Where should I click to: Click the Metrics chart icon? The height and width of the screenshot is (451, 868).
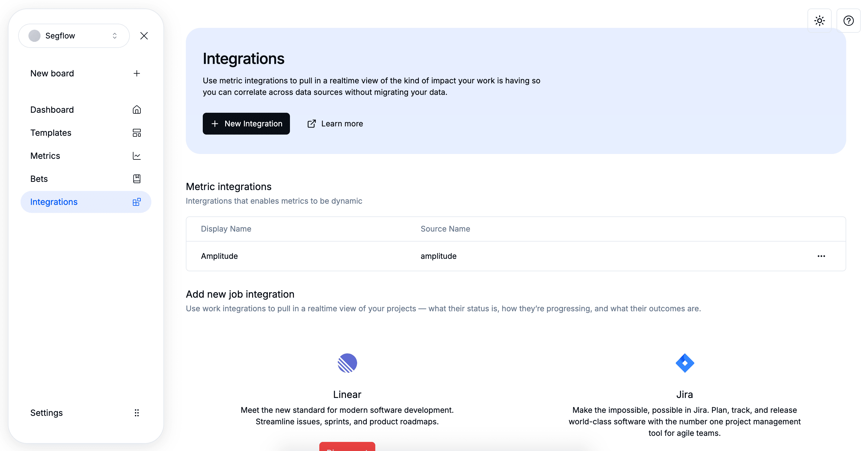point(136,155)
